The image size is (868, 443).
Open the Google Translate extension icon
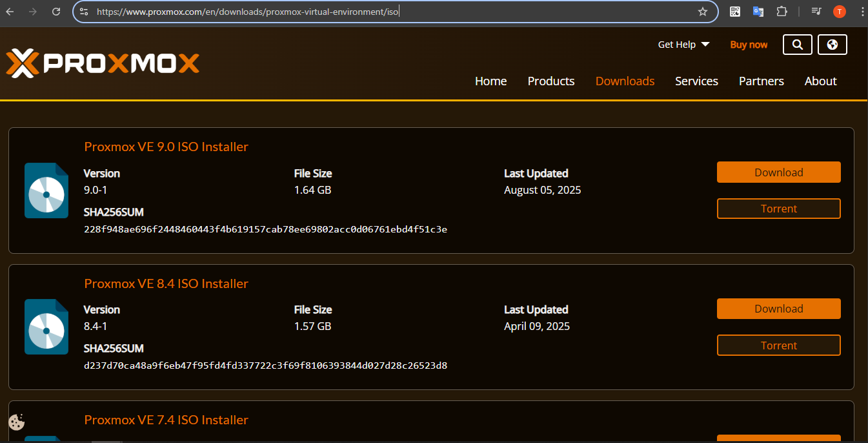[758, 11]
